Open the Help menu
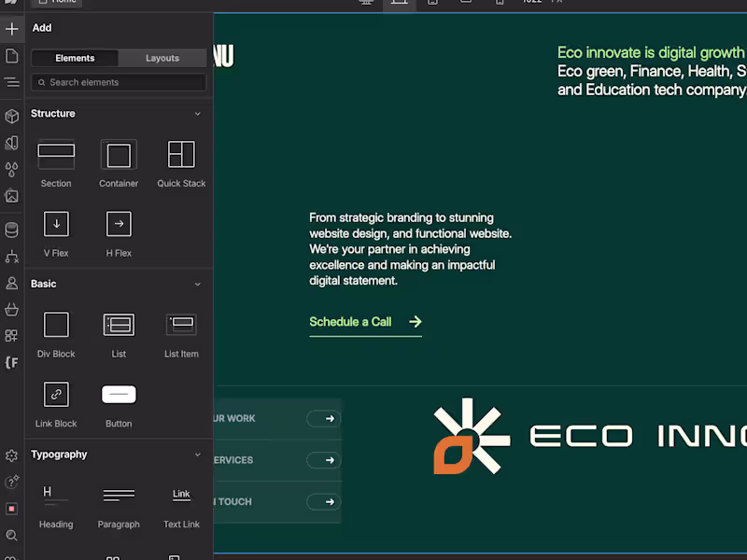This screenshot has width=747, height=560. point(12,482)
